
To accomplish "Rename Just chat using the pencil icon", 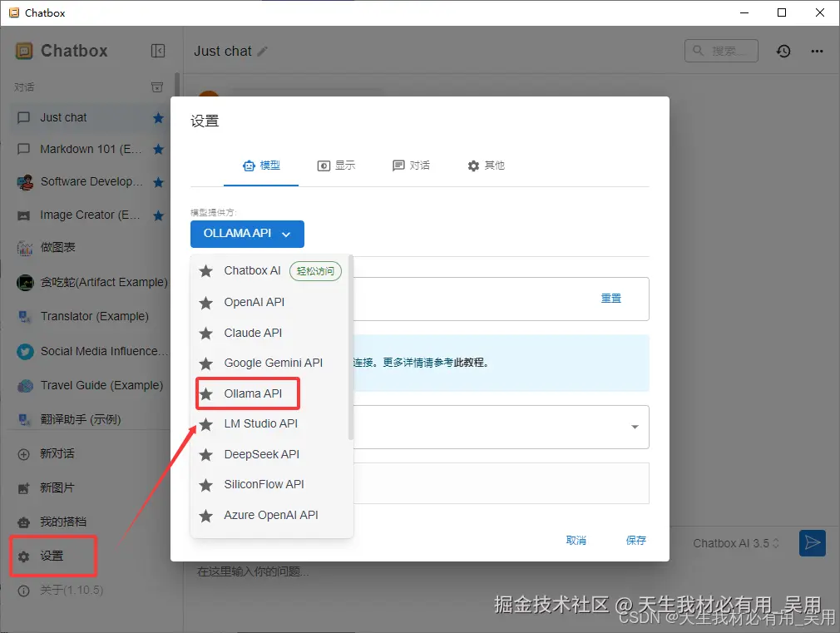I will pos(263,51).
